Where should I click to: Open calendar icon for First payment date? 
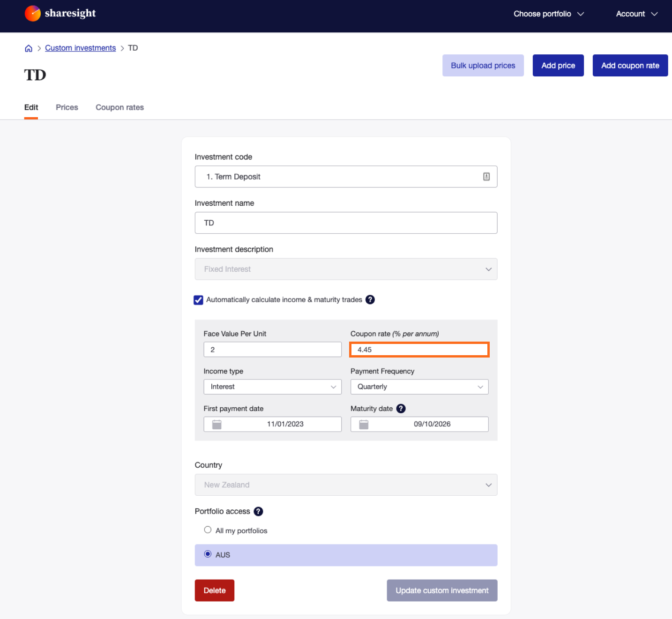[217, 425]
